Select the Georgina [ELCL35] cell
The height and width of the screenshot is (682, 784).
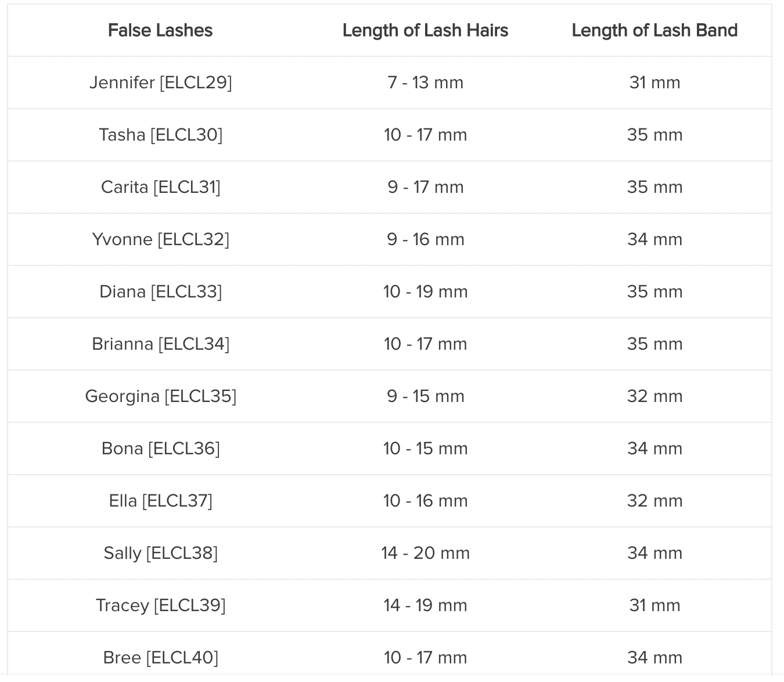click(x=160, y=396)
